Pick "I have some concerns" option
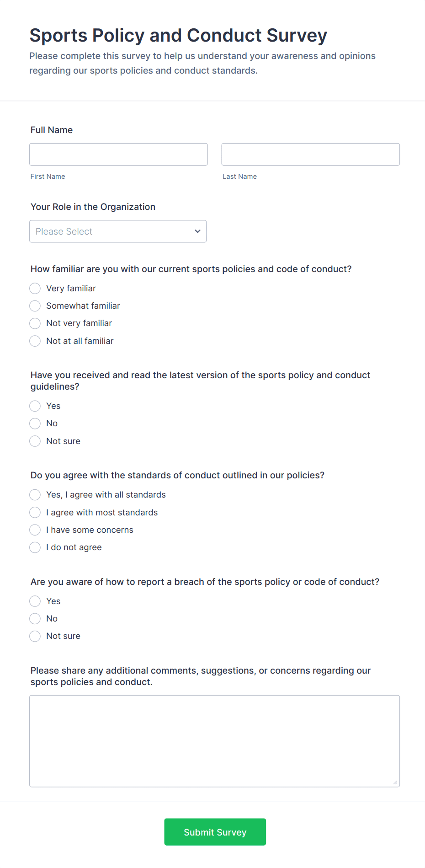Viewport: 425px width, 868px height. [x=35, y=530]
